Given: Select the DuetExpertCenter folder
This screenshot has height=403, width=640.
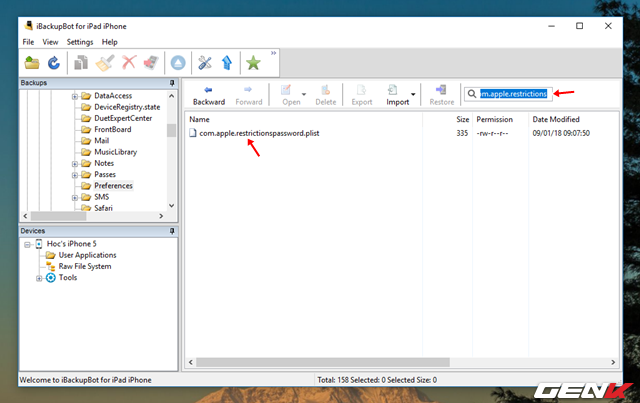Looking at the screenshot, I should (x=123, y=118).
